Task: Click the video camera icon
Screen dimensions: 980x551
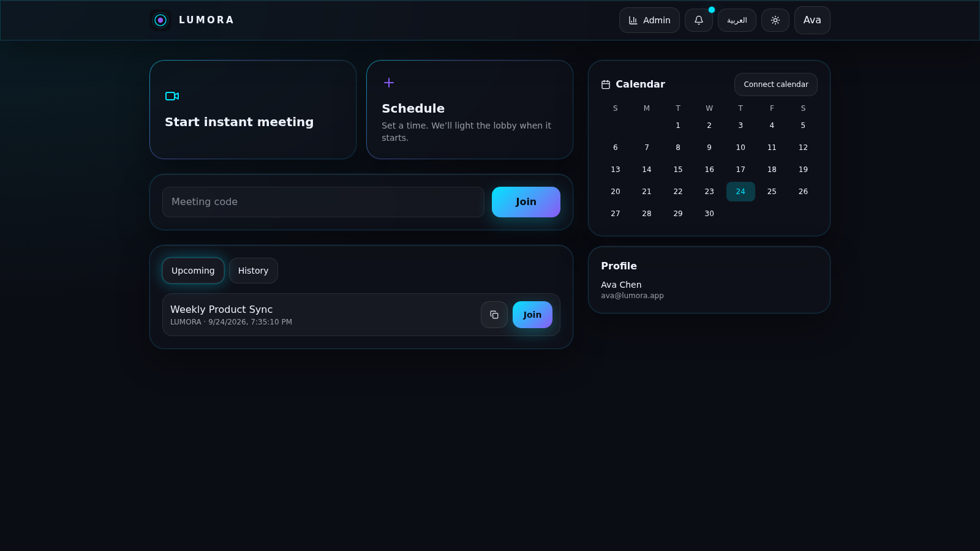Action: point(172,96)
